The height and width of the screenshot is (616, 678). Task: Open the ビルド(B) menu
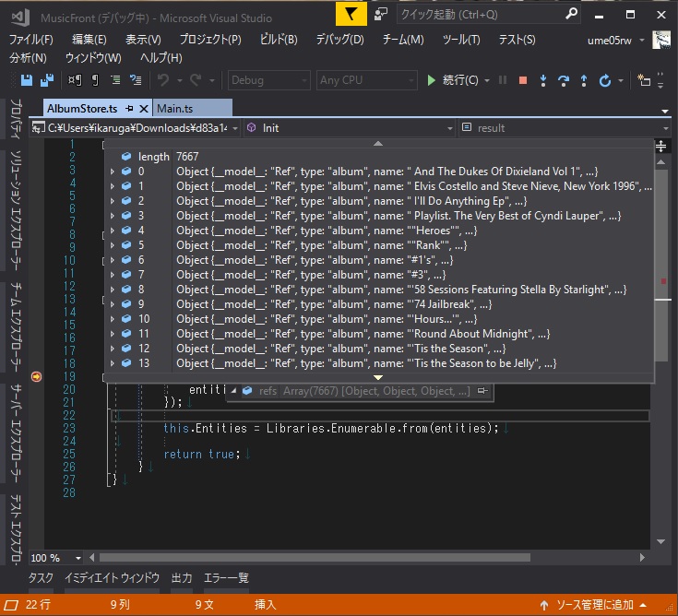click(279, 40)
